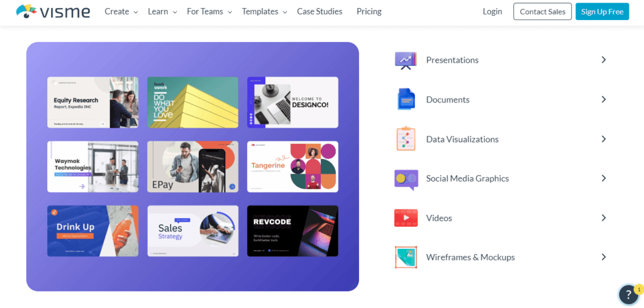Viewport: 644px width, 308px height.
Task: Open the Waymak Technologies template thumbnail
Action: [93, 167]
